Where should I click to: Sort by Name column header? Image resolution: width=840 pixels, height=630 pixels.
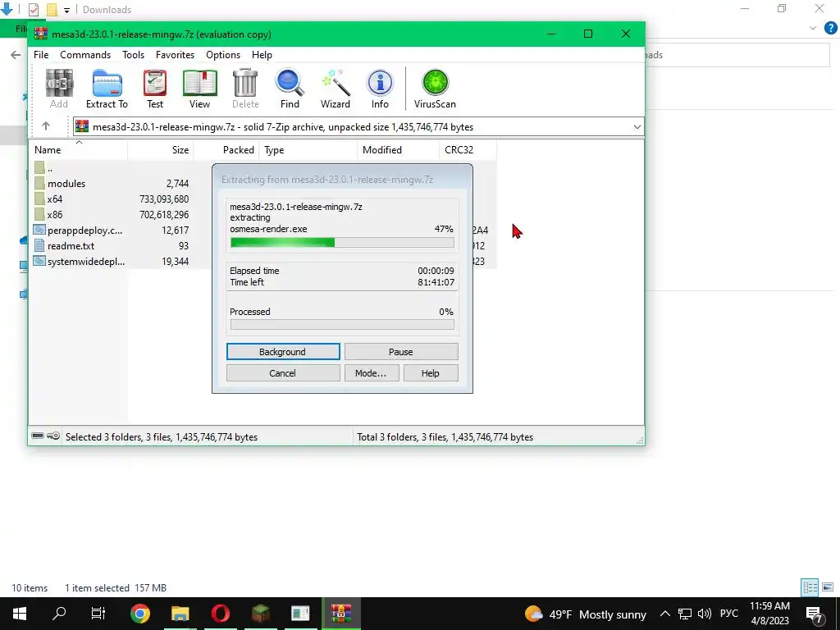(78, 150)
